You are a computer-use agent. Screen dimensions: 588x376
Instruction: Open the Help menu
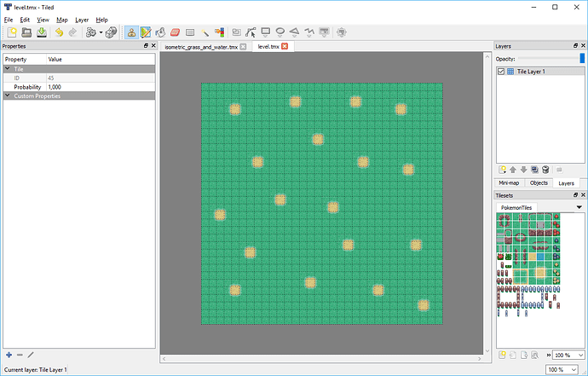[x=102, y=20]
